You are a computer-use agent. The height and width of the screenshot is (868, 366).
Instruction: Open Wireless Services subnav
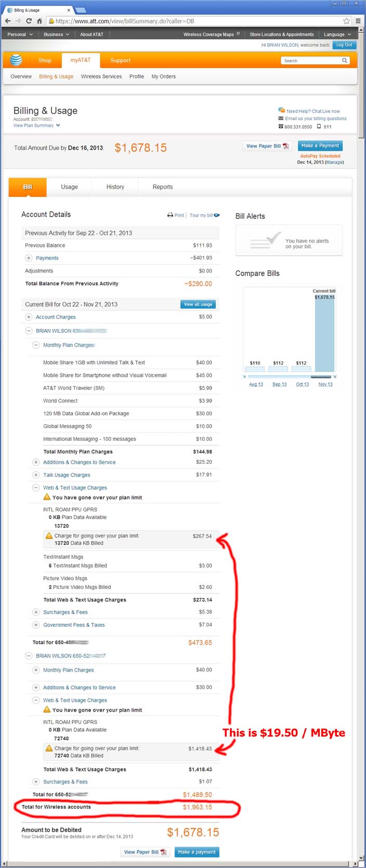tap(101, 76)
